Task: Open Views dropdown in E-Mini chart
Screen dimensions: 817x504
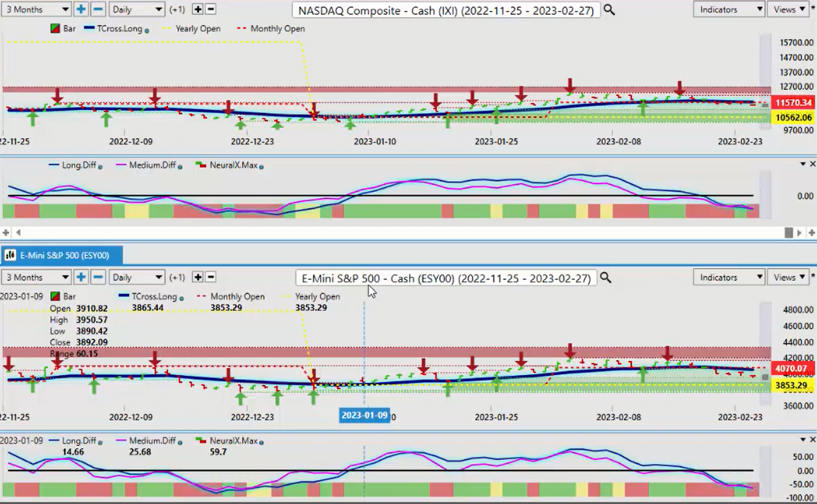Action: [788, 277]
